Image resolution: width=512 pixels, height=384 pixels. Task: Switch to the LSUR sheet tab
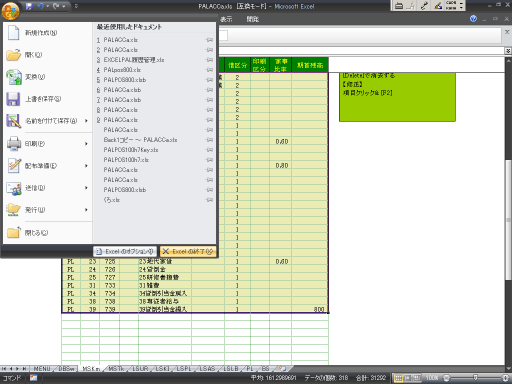pos(140,369)
